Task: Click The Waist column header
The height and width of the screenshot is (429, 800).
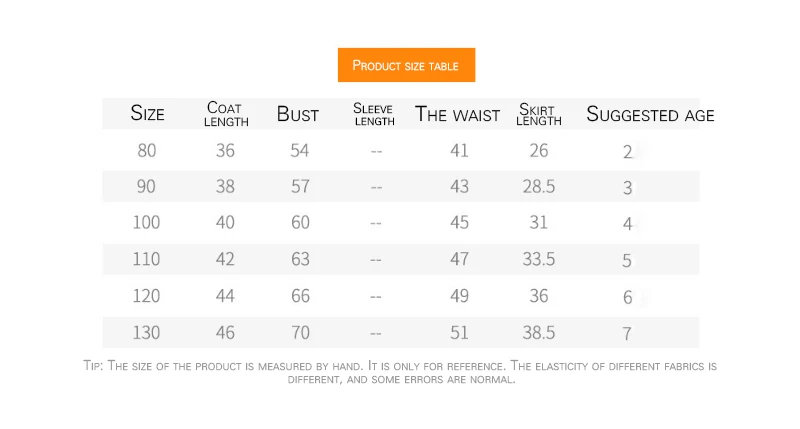Action: click(457, 114)
